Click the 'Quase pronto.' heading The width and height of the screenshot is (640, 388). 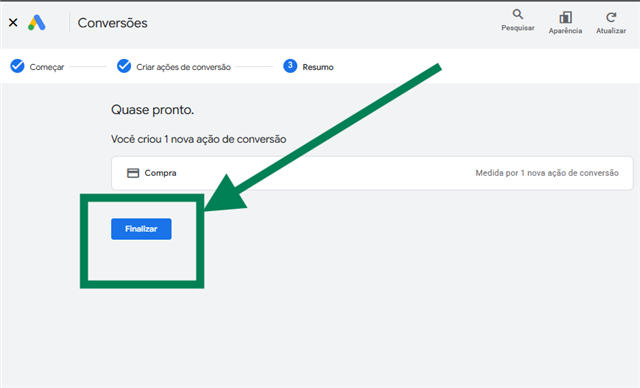(152, 110)
